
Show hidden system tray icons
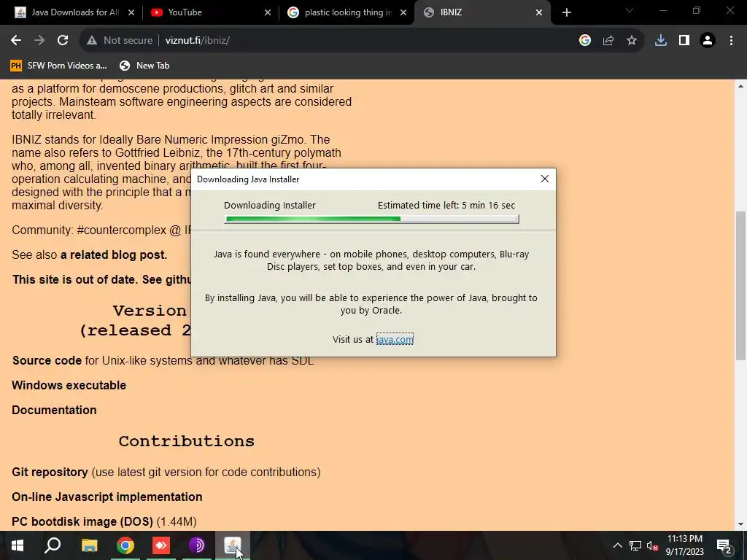[617, 545]
